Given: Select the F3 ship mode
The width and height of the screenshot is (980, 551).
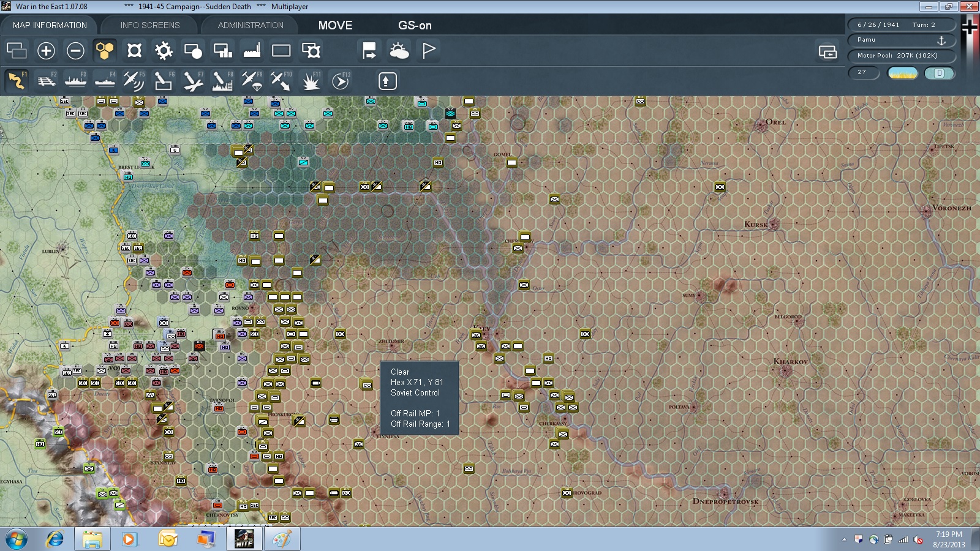Looking at the screenshot, I should point(75,80).
